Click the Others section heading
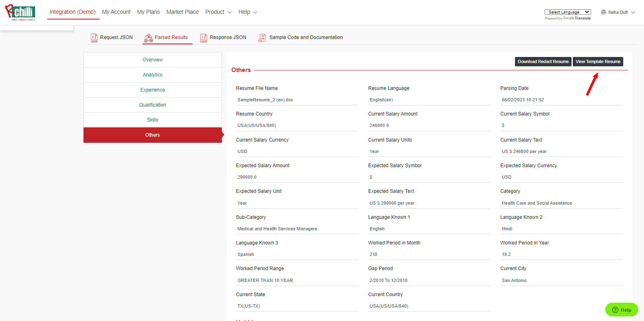Screen dimensions: 644x321 [x=241, y=70]
